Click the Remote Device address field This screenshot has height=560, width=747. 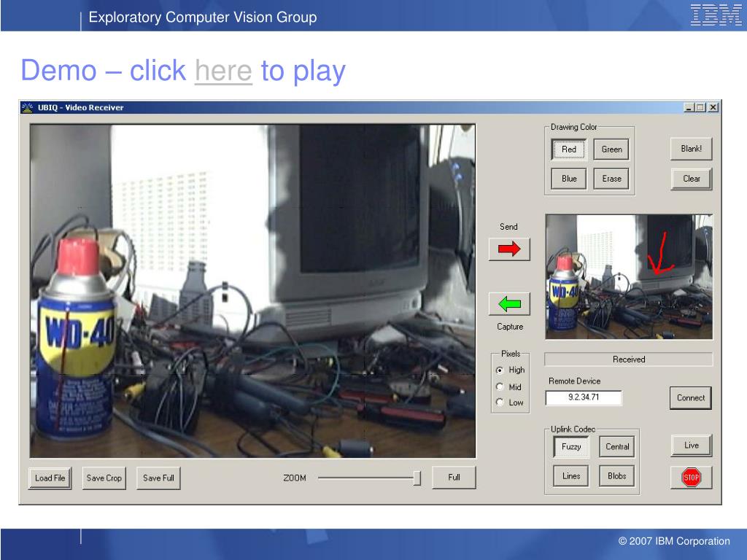pyautogui.click(x=584, y=397)
